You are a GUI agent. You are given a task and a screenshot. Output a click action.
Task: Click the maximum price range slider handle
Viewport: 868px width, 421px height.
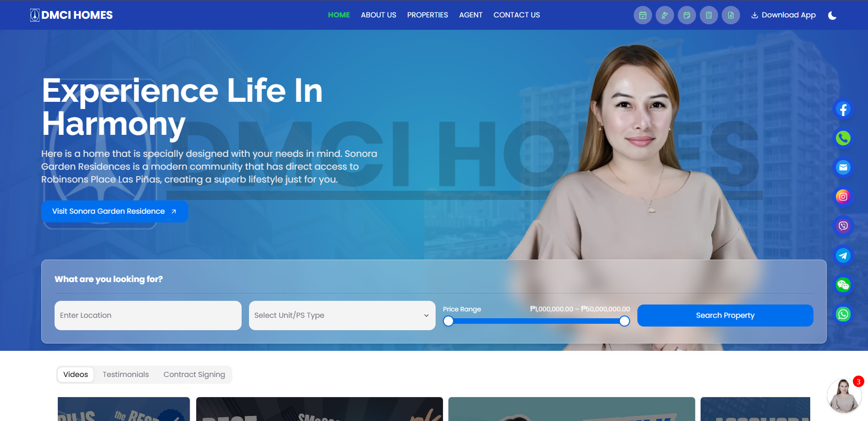coord(625,321)
